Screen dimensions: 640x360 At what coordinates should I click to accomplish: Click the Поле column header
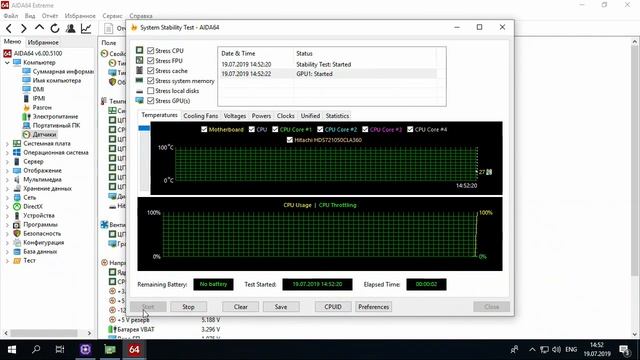(109, 42)
